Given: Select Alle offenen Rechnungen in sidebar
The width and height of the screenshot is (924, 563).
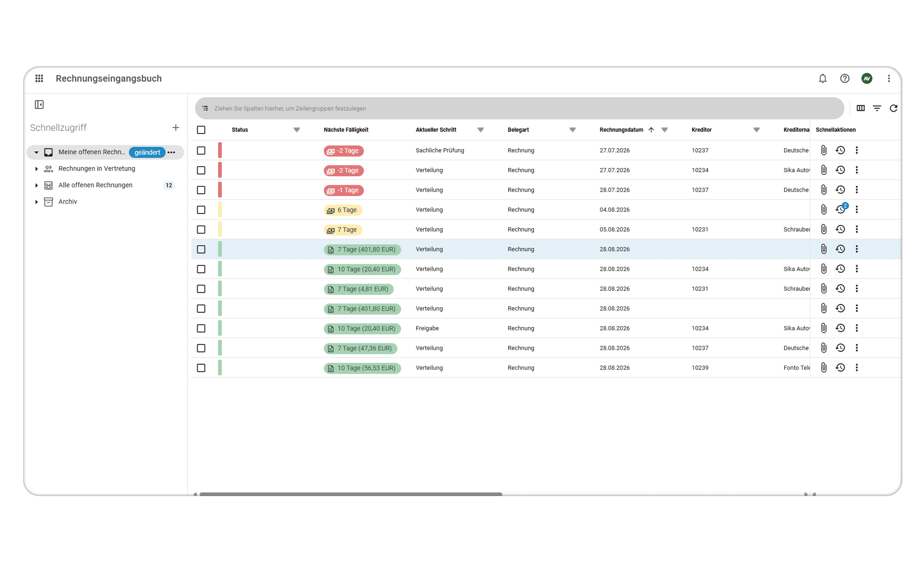Looking at the screenshot, I should click(x=95, y=185).
